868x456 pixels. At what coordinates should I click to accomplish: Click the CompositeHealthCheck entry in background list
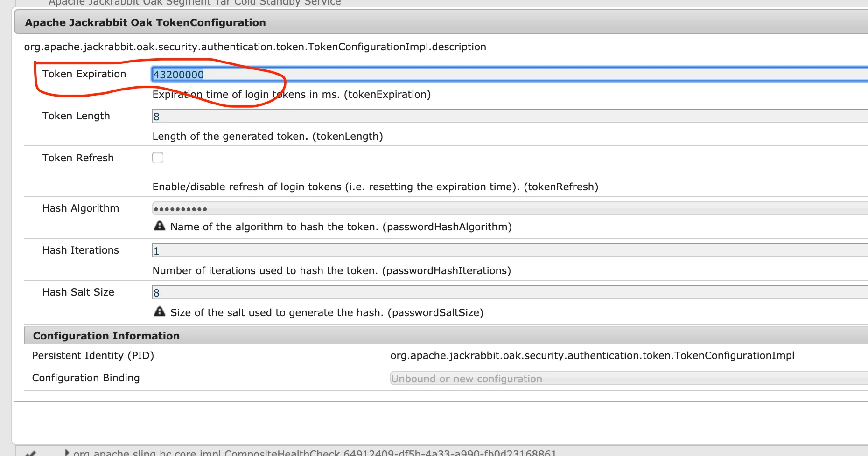(x=315, y=453)
